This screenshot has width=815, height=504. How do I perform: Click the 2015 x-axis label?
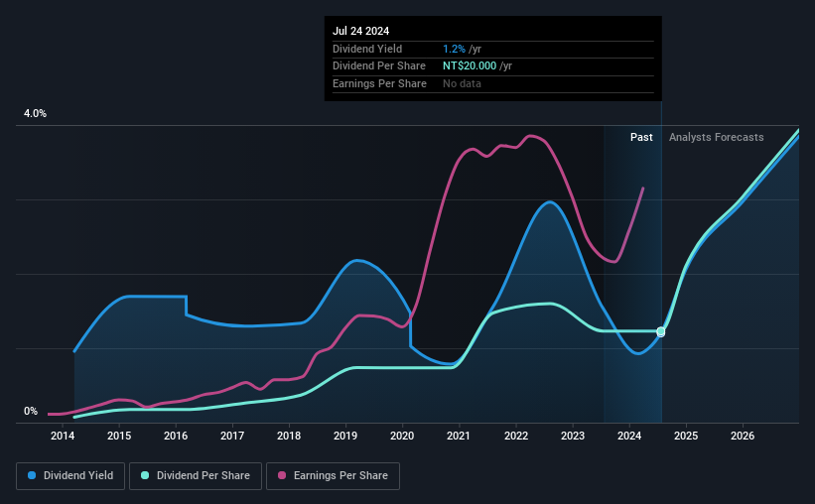point(119,436)
